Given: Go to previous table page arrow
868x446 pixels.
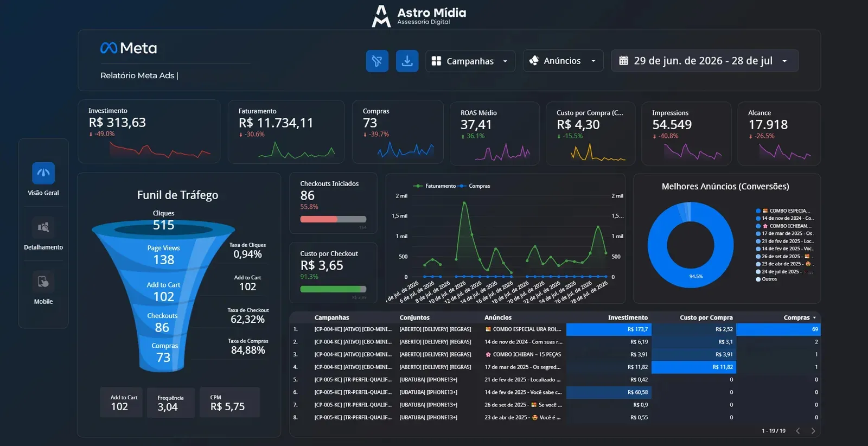Looking at the screenshot, I should (798, 431).
